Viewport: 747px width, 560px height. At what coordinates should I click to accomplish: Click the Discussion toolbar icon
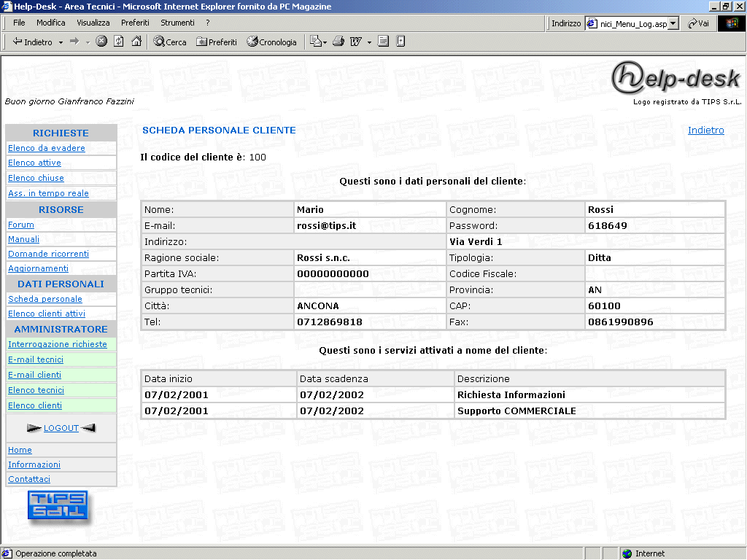tap(383, 42)
